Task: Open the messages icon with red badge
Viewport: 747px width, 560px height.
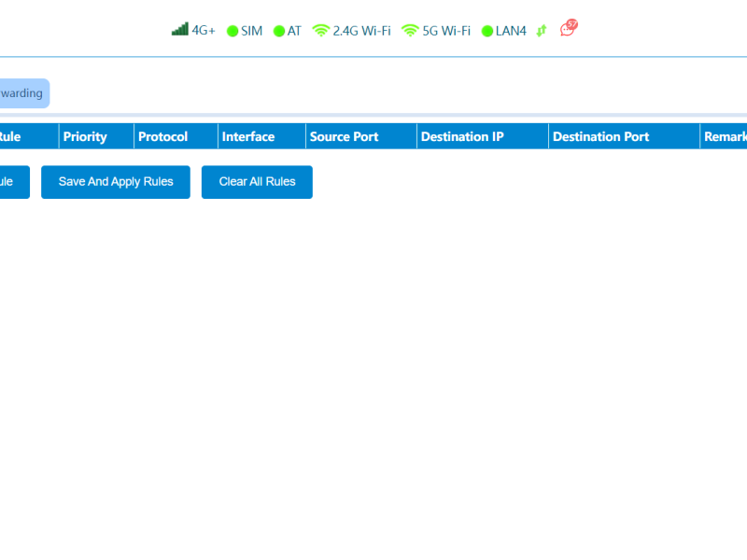Action: [x=568, y=29]
